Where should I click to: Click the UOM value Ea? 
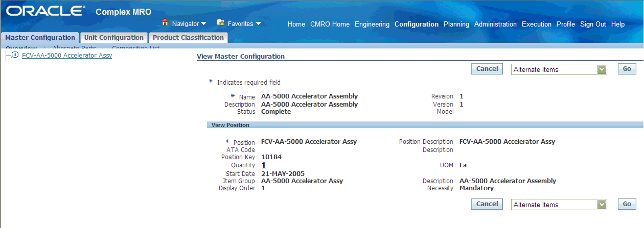[463, 165]
